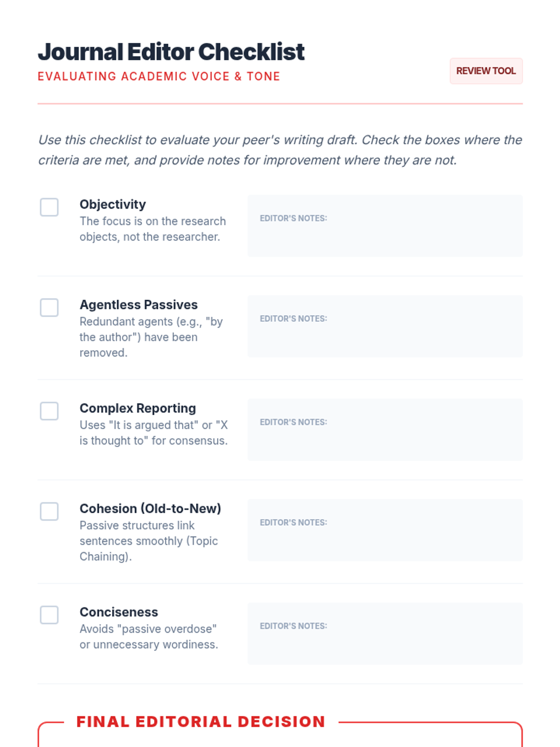The image size is (560, 747).
Task: Click the Journal Editor Checklist title
Action: point(171,52)
